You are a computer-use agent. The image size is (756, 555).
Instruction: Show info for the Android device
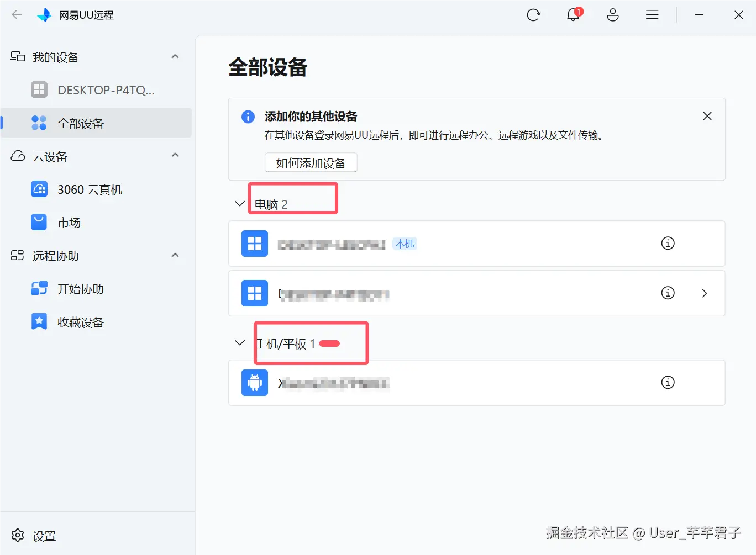click(668, 382)
